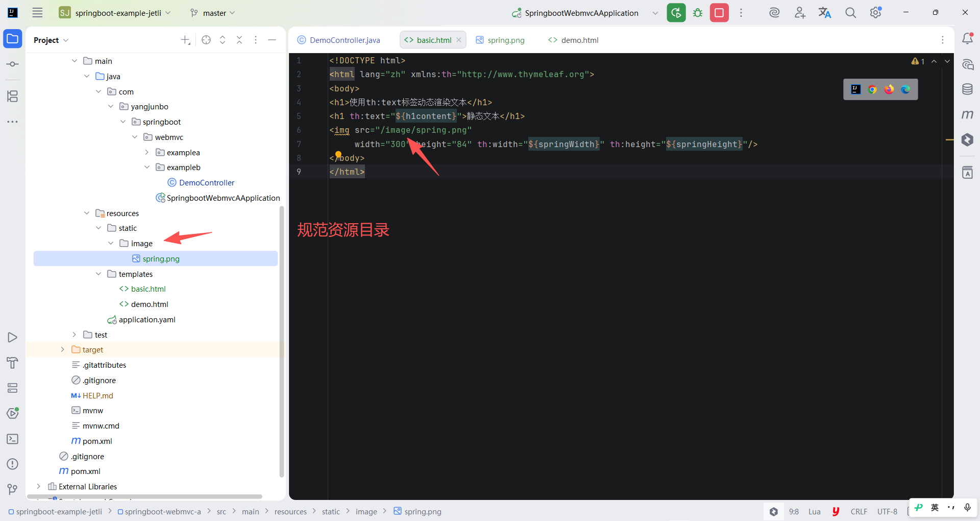980x521 pixels.
Task: Change UTF-8 file encoding
Action: pos(887,511)
